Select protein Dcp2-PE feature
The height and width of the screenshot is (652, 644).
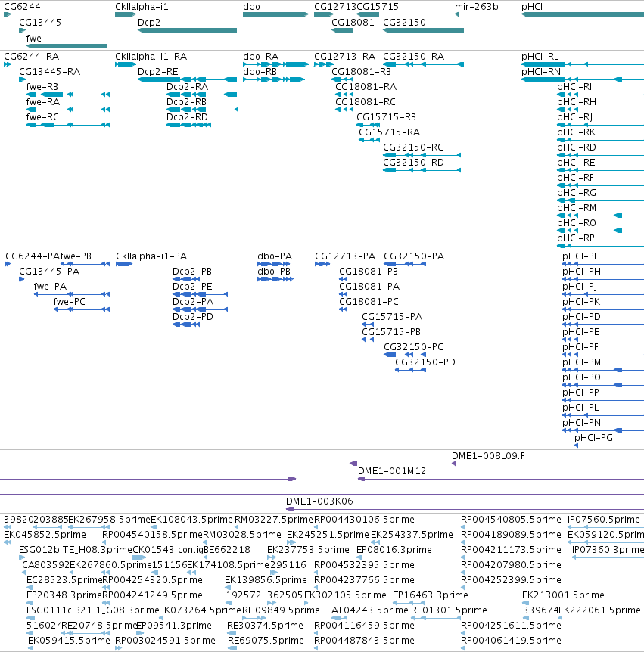pos(200,294)
